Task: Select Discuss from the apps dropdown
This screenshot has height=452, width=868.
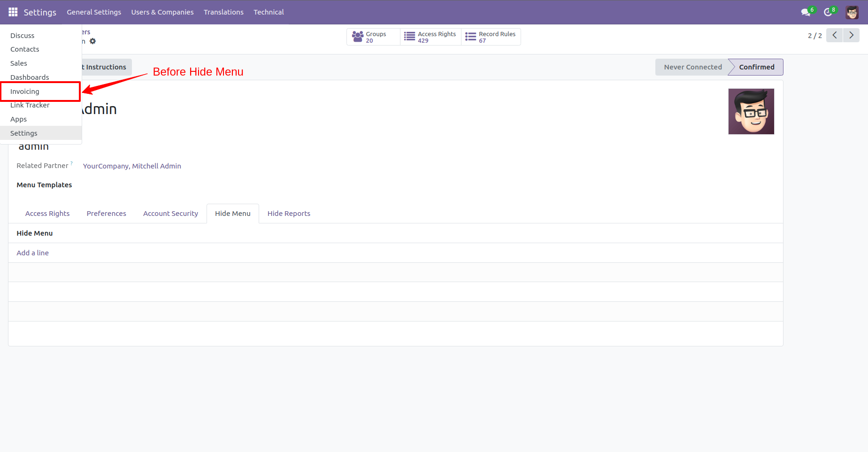Action: (22, 35)
